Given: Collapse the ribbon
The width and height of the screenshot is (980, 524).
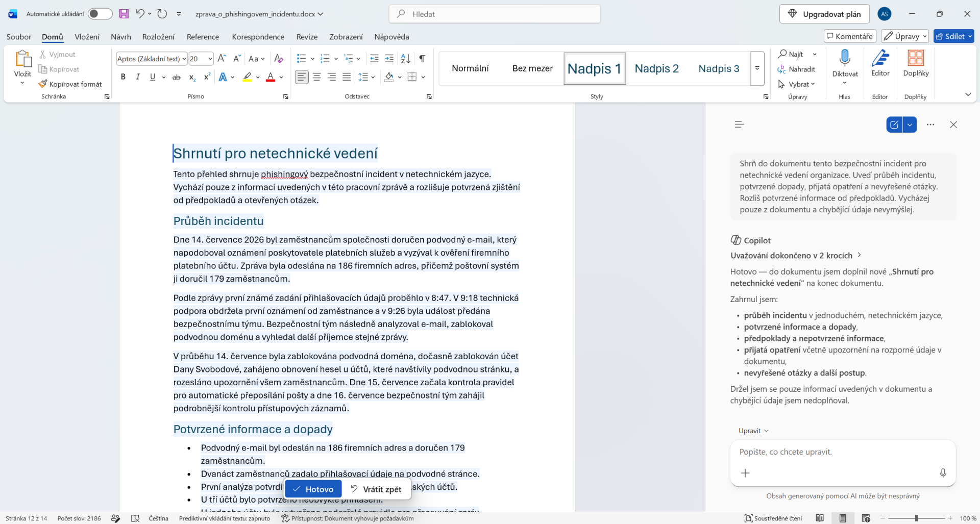Looking at the screenshot, I should (x=968, y=94).
